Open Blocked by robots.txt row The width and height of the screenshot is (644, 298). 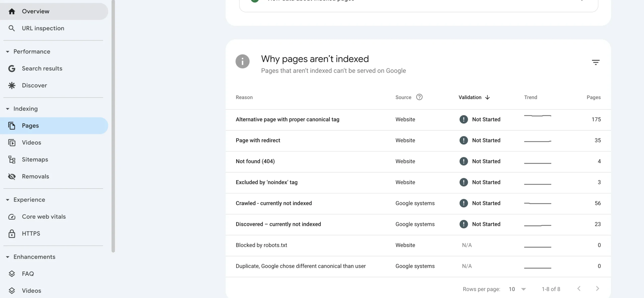click(x=418, y=245)
